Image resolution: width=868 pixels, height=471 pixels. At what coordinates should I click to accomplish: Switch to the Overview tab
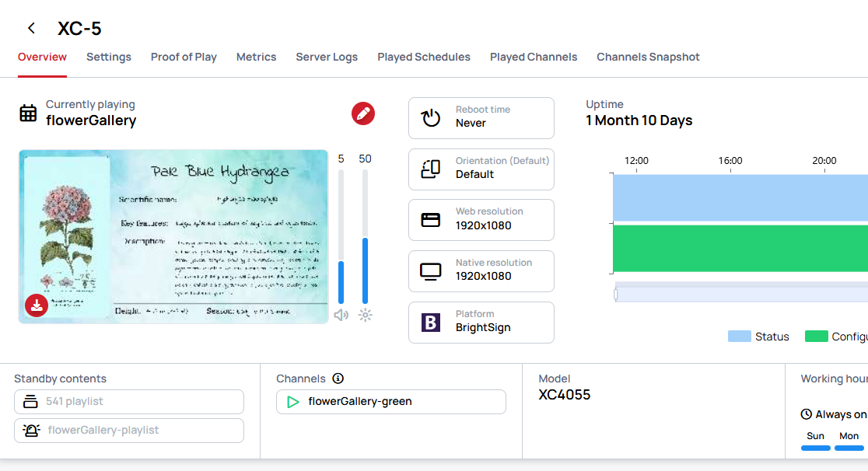click(42, 57)
